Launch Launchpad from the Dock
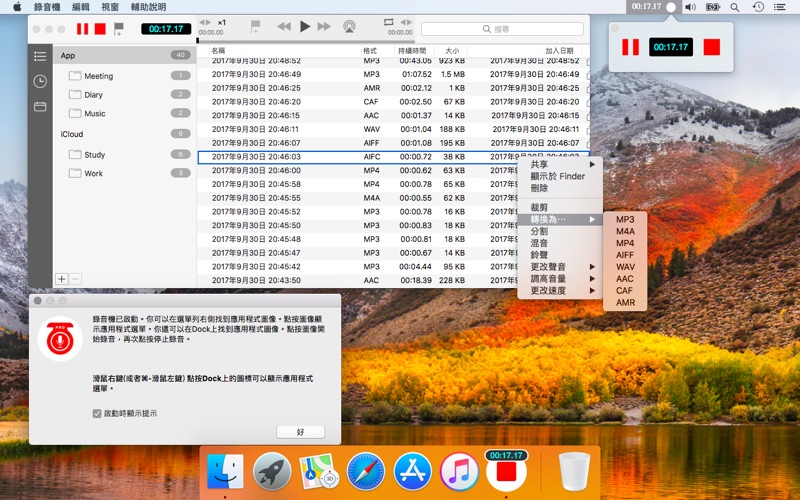800x500 pixels. 272,471
